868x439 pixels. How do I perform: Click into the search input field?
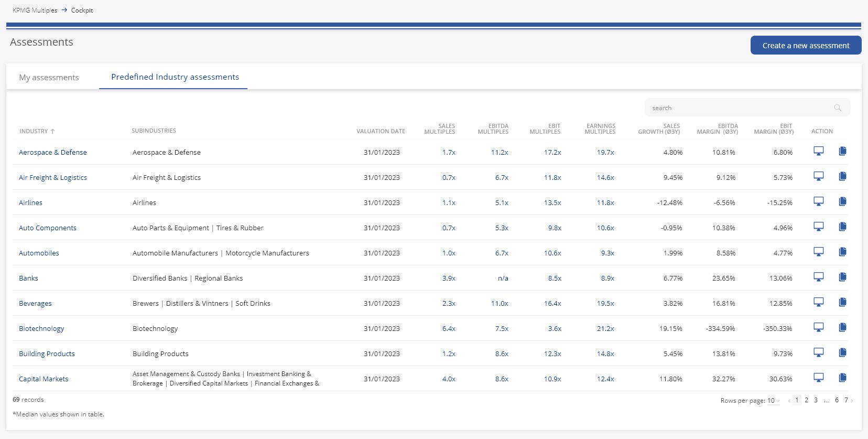coord(739,108)
